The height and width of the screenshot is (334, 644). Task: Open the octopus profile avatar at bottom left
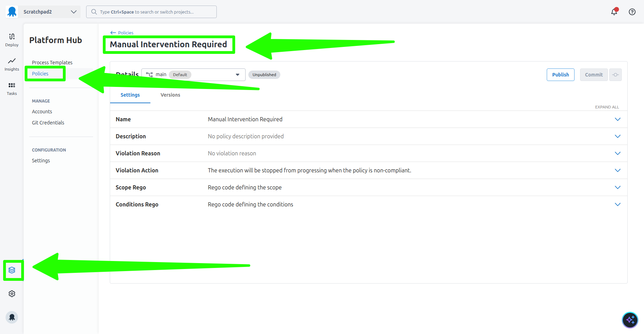coord(12,317)
